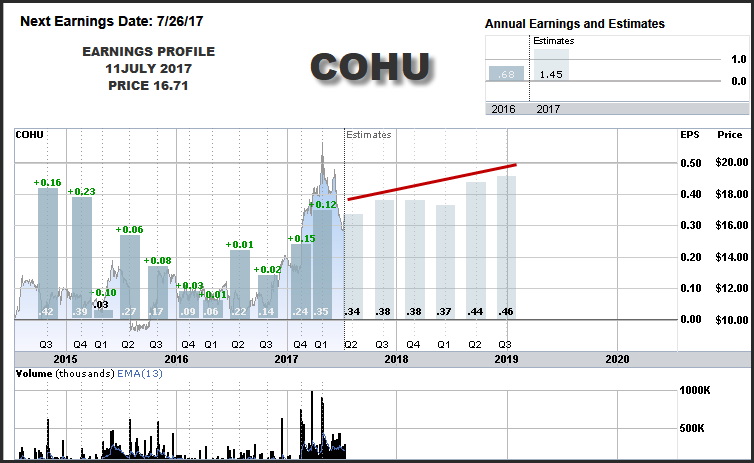The height and width of the screenshot is (463, 754).
Task: Click the 0.50 EPS axis label
Action: click(x=691, y=163)
